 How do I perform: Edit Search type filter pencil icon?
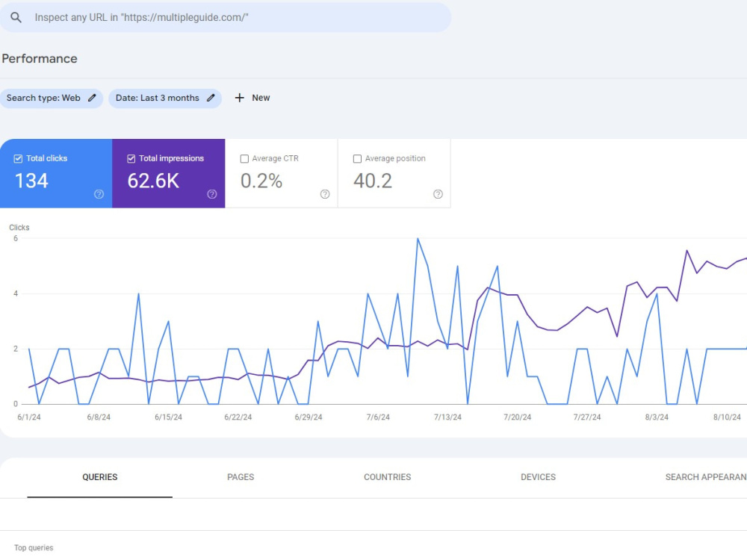[x=92, y=98]
